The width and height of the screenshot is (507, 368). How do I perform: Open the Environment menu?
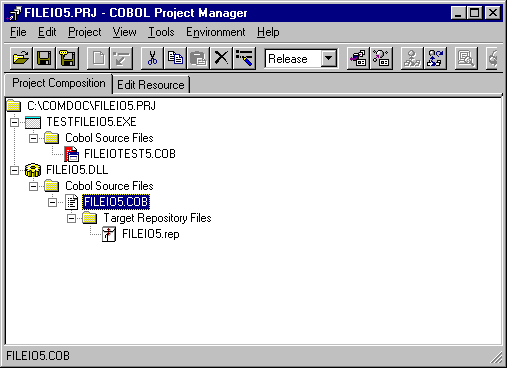click(x=216, y=32)
